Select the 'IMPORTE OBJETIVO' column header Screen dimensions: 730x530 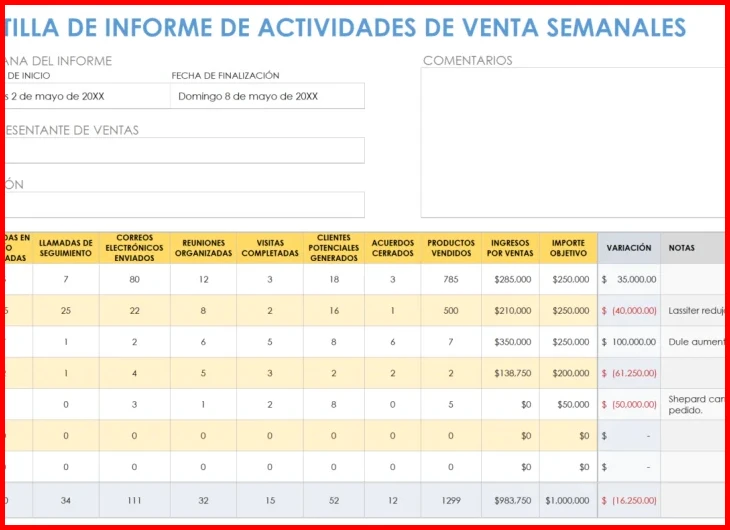[x=568, y=248]
